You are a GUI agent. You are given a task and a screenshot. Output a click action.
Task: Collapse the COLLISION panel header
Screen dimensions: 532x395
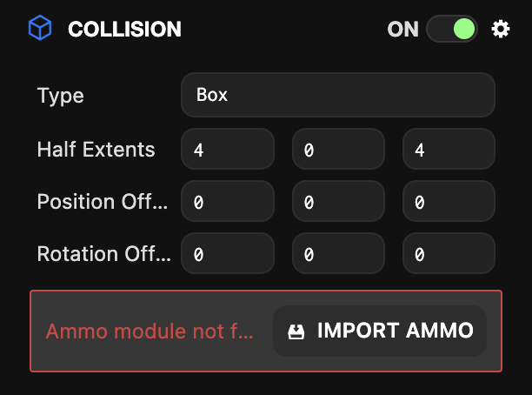point(124,29)
